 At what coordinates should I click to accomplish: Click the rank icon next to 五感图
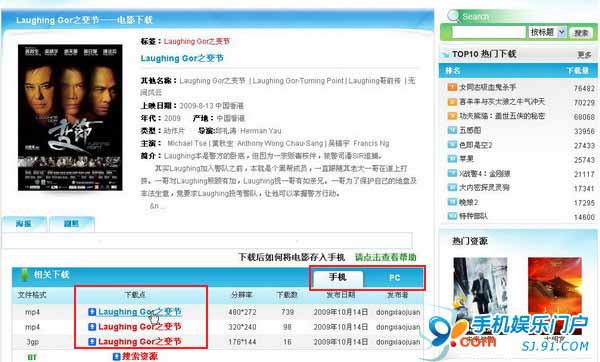coord(452,130)
